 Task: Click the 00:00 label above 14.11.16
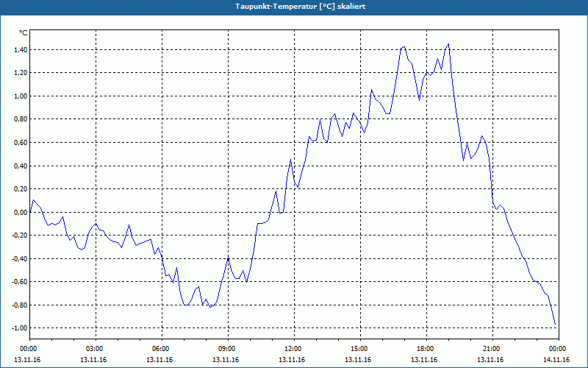pyautogui.click(x=559, y=349)
